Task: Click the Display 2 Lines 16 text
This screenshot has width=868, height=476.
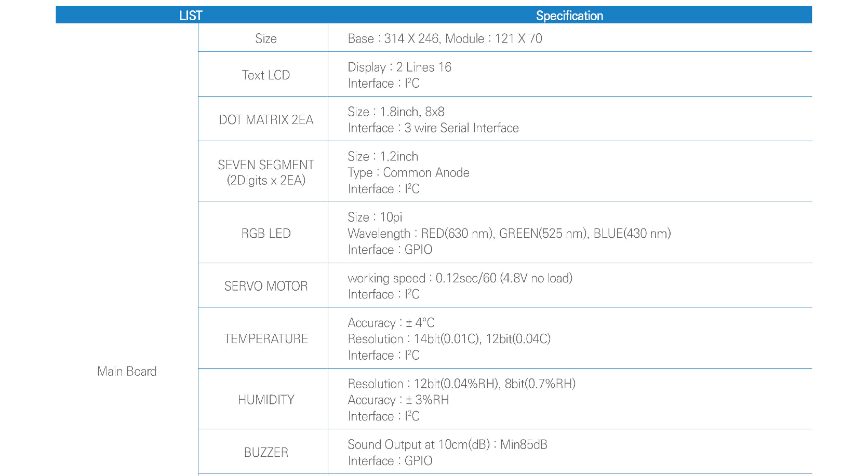Action: click(399, 67)
